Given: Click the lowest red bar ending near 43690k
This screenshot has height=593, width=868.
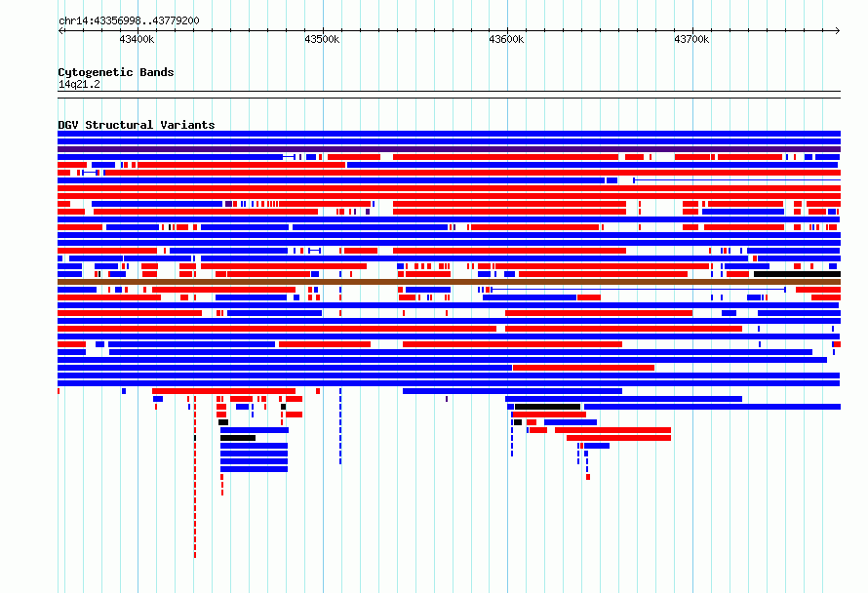Looking at the screenshot, I should click(x=618, y=438).
